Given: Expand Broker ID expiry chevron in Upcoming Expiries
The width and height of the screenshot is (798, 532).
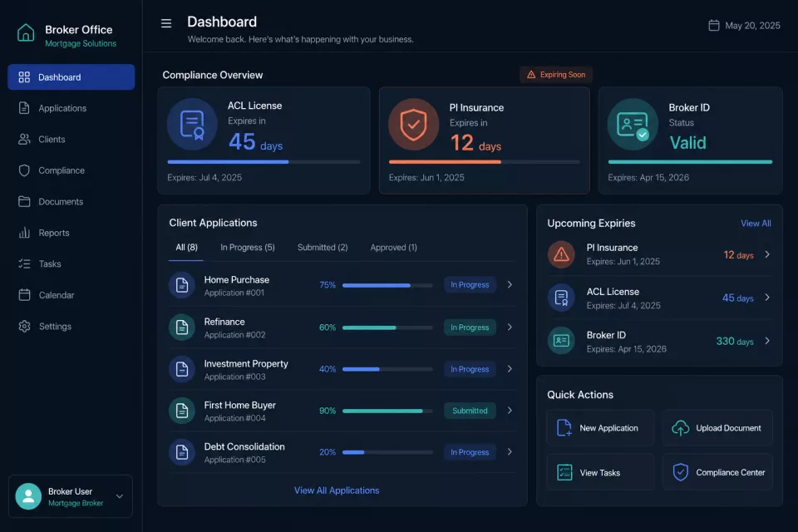Looking at the screenshot, I should 767,341.
